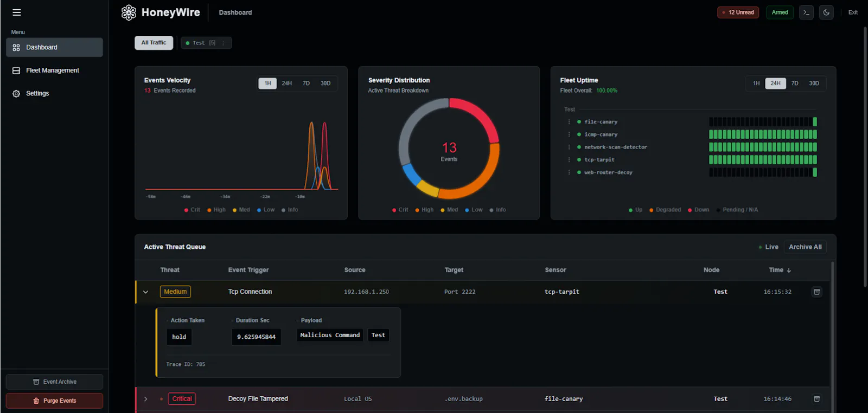868x413 pixels.
Task: Set Events Velocity range to 1H
Action: point(267,83)
